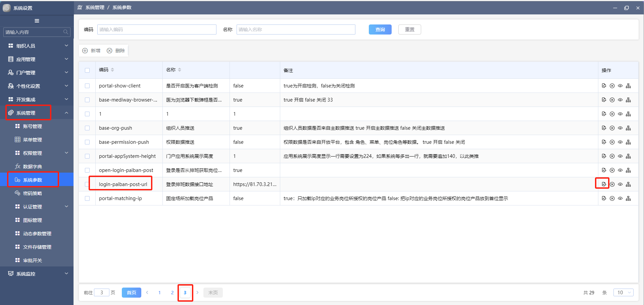Screen dimensions: 644x305
Task: Go to page 2
Action: click(x=172, y=293)
